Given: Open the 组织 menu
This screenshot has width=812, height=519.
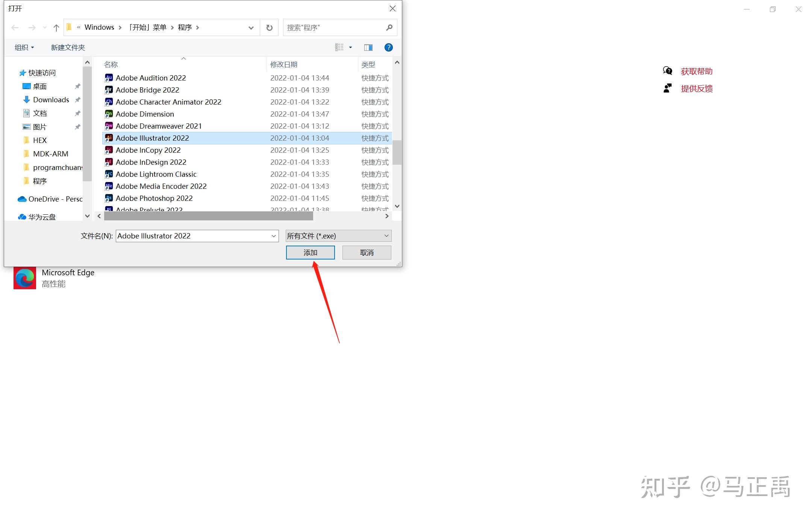Looking at the screenshot, I should click(x=24, y=47).
